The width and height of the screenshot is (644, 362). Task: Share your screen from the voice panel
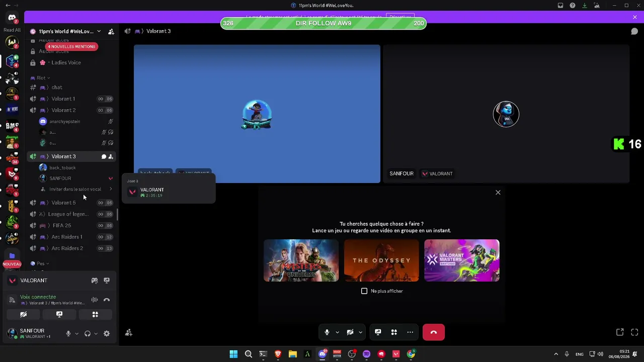(59, 315)
